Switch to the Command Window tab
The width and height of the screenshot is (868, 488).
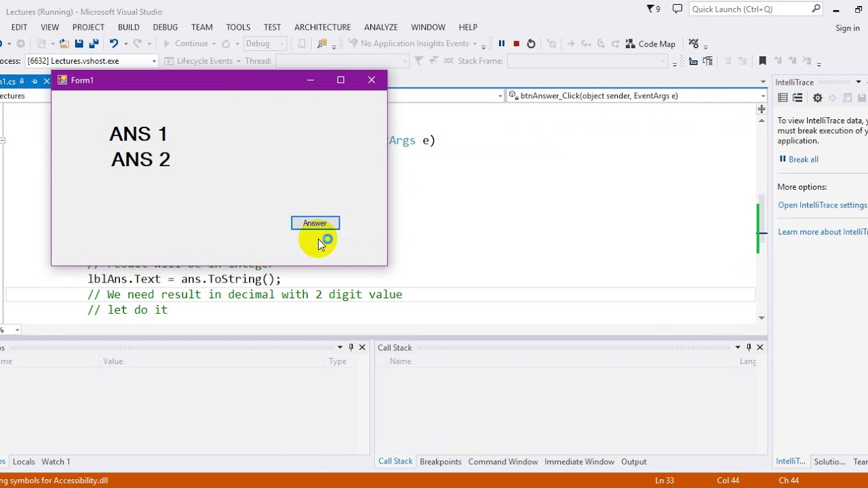502,462
